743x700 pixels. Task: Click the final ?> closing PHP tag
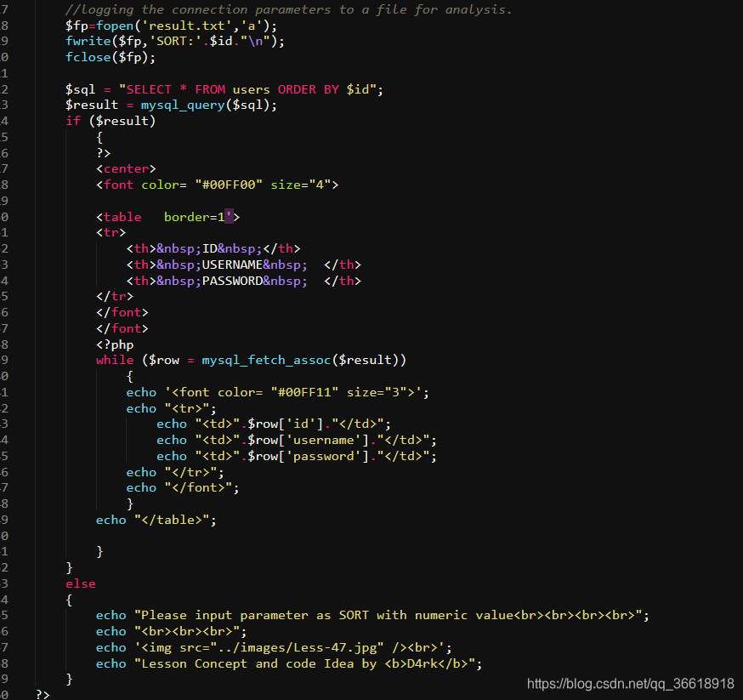click(x=43, y=695)
